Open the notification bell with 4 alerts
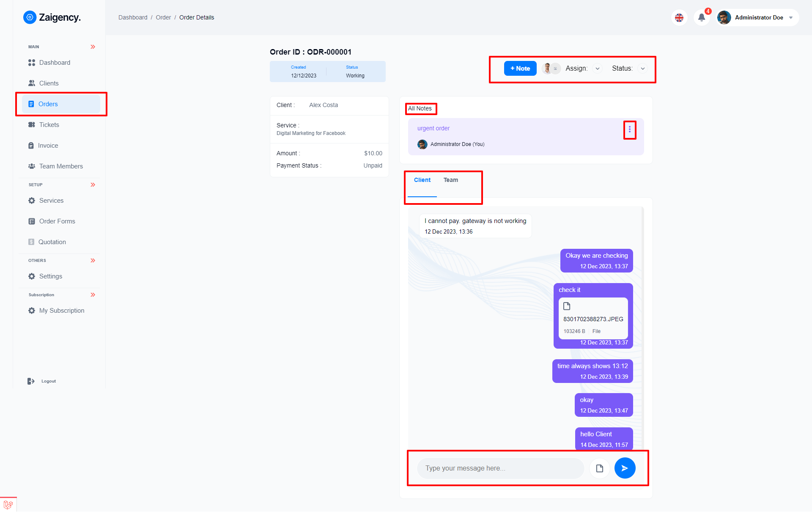The width and height of the screenshot is (812, 512). (701, 18)
